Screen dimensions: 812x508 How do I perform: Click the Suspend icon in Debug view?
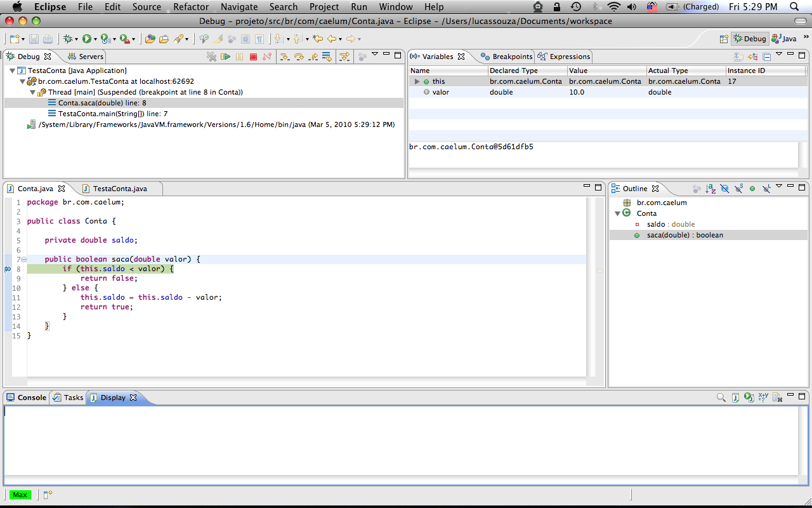pyautogui.click(x=239, y=57)
